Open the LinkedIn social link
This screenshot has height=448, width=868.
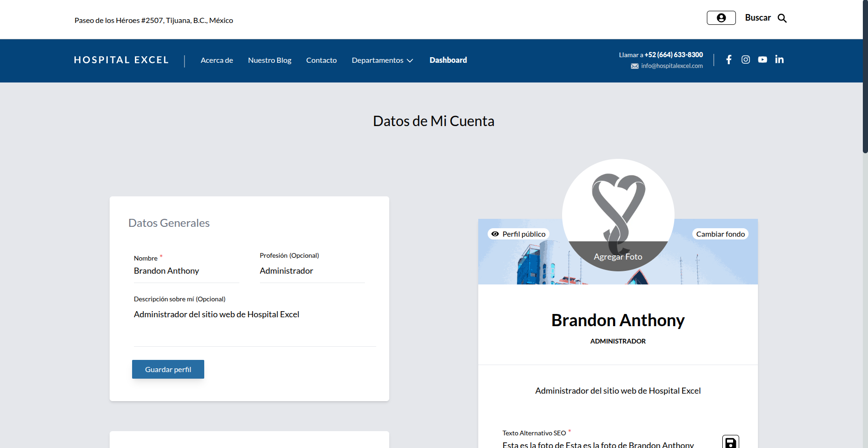779,60
